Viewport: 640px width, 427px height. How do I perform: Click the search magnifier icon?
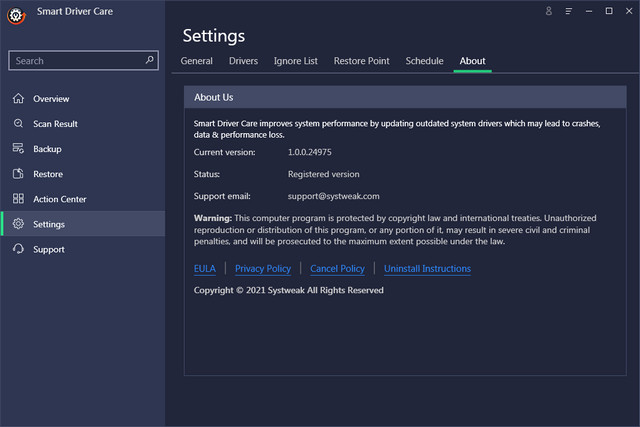coord(150,60)
